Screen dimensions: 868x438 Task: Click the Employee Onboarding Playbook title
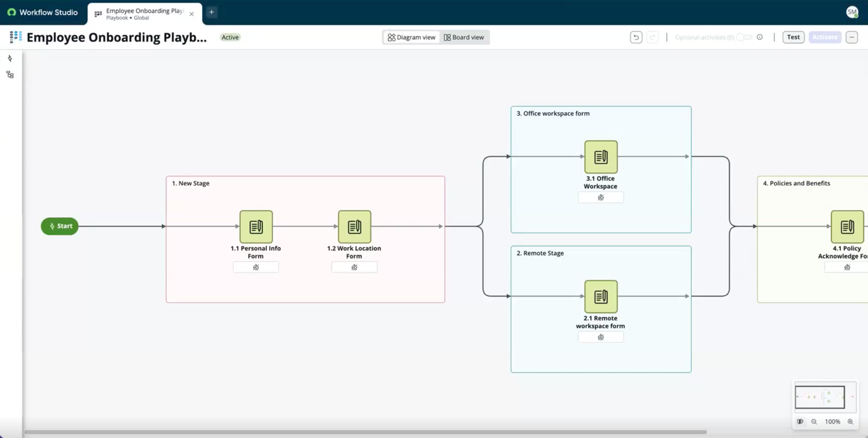pyautogui.click(x=117, y=37)
